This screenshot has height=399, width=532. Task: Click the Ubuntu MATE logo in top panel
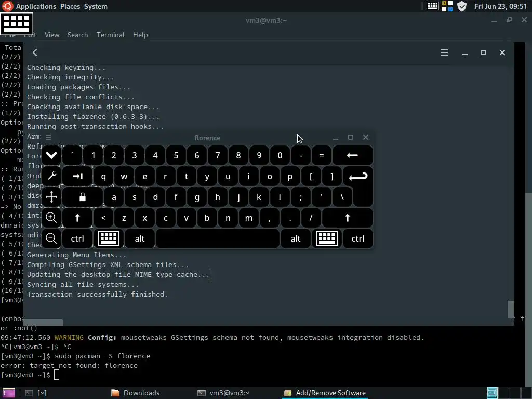click(x=7, y=6)
